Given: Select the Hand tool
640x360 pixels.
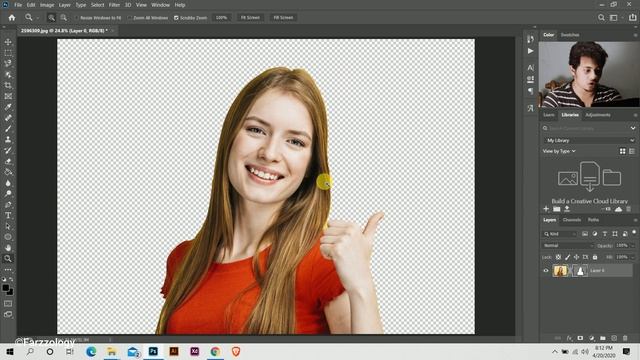Looking at the screenshot, I should 8,248.
